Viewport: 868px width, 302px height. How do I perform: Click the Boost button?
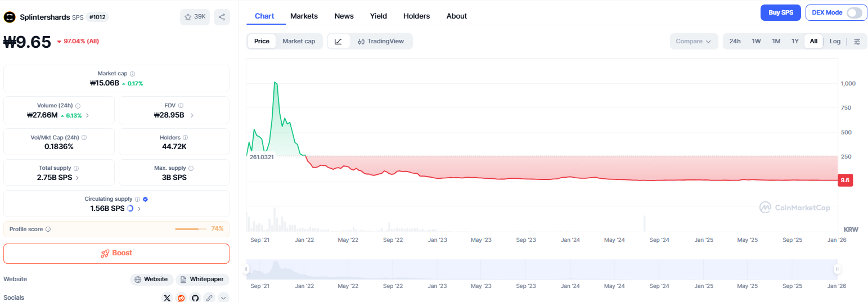tap(116, 253)
